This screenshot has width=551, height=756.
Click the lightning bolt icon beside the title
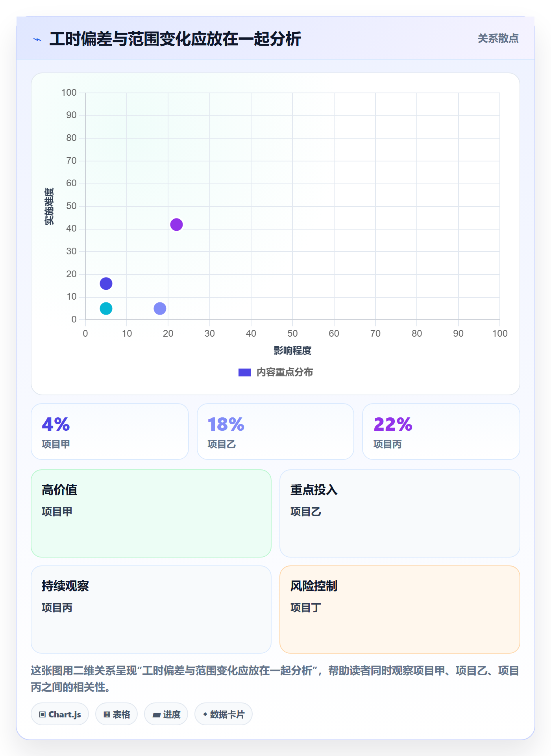click(x=37, y=39)
